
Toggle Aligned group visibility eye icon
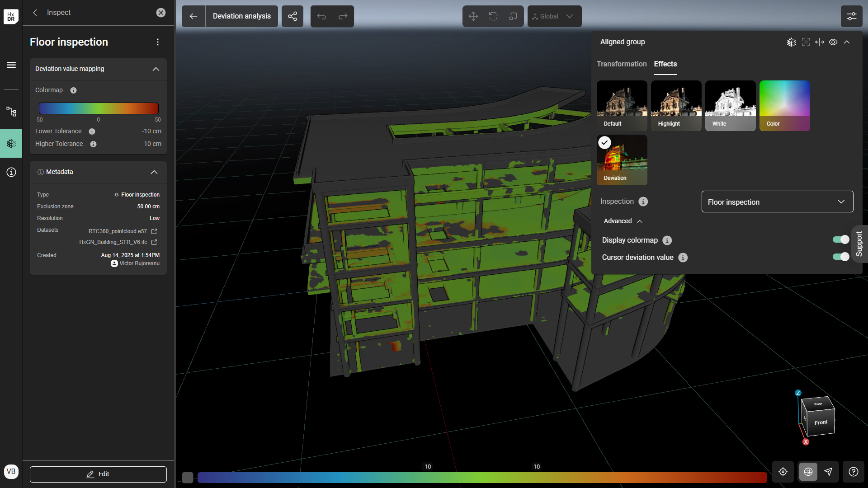click(833, 42)
